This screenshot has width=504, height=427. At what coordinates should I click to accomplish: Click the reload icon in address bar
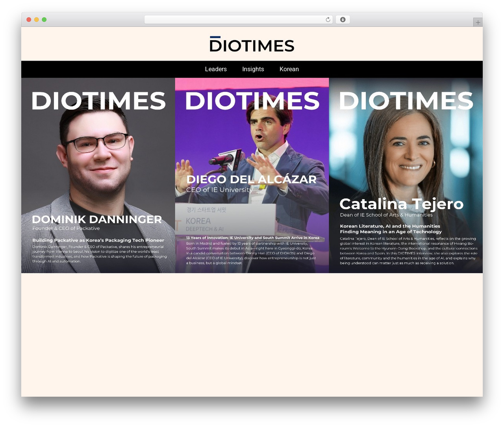[x=328, y=20]
